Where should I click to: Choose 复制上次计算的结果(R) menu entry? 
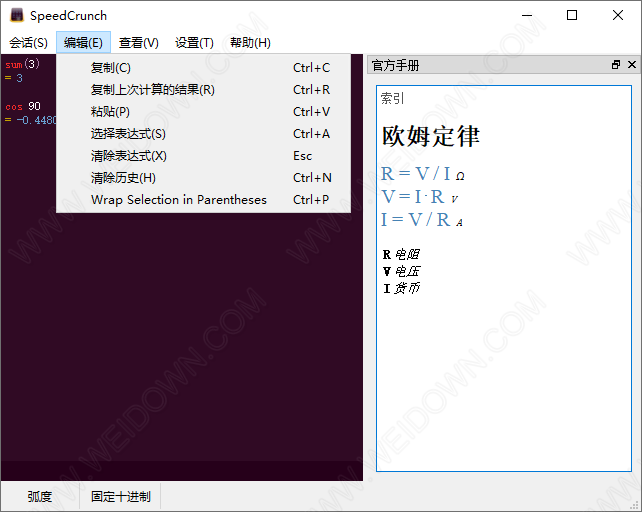click(203, 90)
